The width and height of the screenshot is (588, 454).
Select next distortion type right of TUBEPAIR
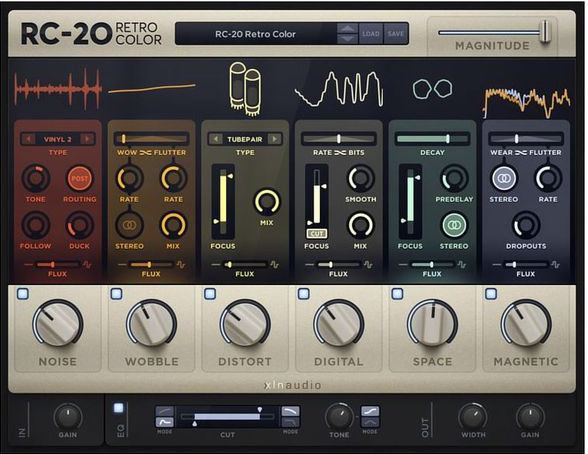pos(274,139)
